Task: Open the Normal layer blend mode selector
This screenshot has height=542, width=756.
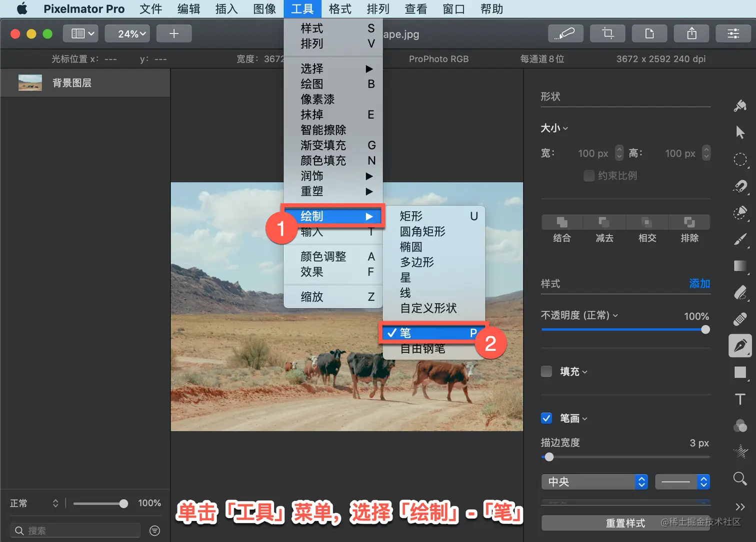Action: [34, 503]
